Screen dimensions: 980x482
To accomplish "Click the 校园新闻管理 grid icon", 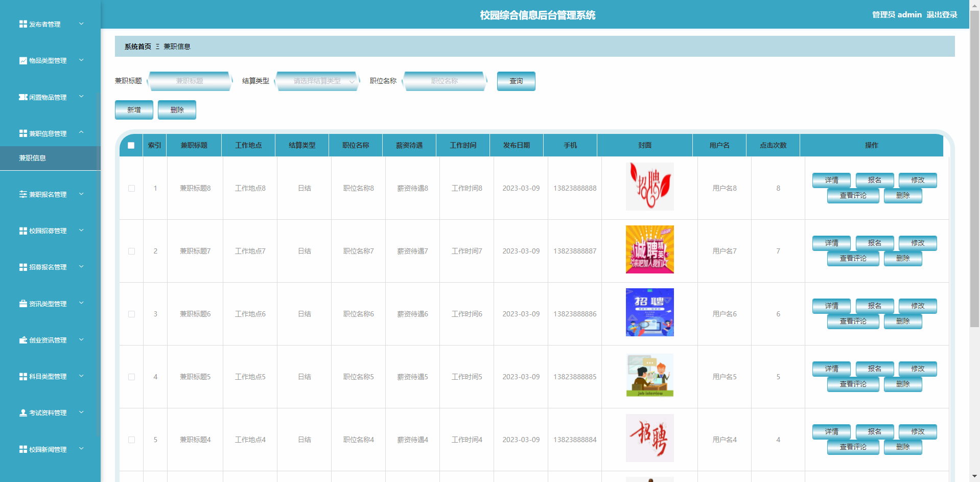I will 23,449.
